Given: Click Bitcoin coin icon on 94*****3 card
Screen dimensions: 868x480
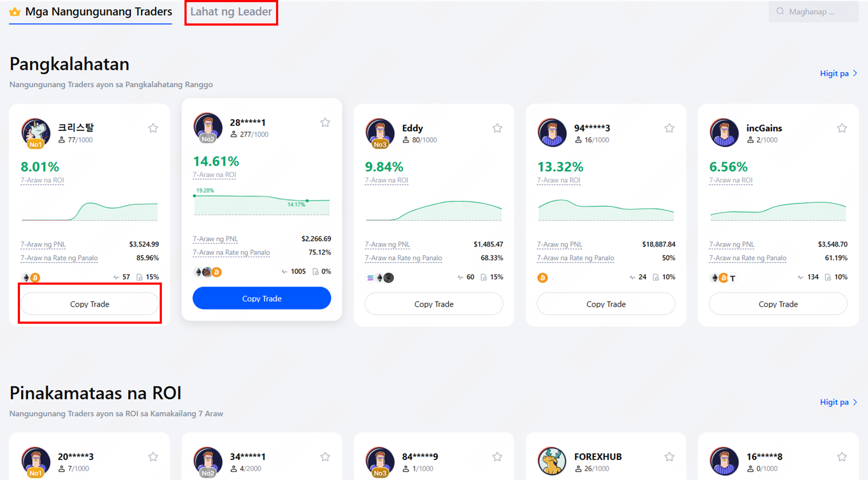Looking at the screenshot, I should pos(542,278).
